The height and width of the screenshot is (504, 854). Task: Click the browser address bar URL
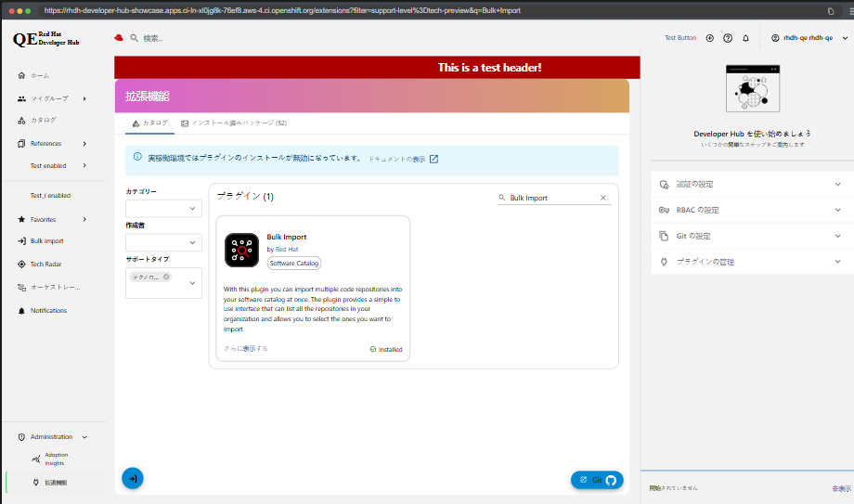[x=282, y=10]
